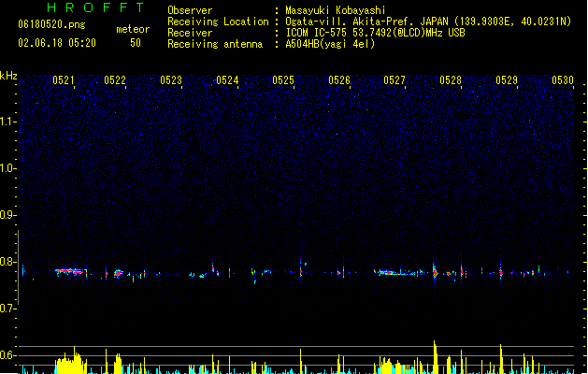Click the 0526 time marker
The height and width of the screenshot is (374, 588).
point(339,80)
